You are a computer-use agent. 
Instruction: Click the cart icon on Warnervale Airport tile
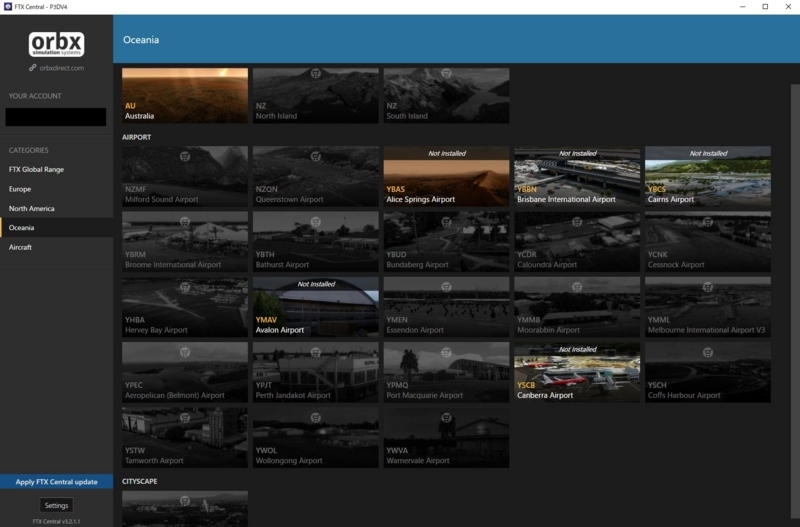click(446, 417)
